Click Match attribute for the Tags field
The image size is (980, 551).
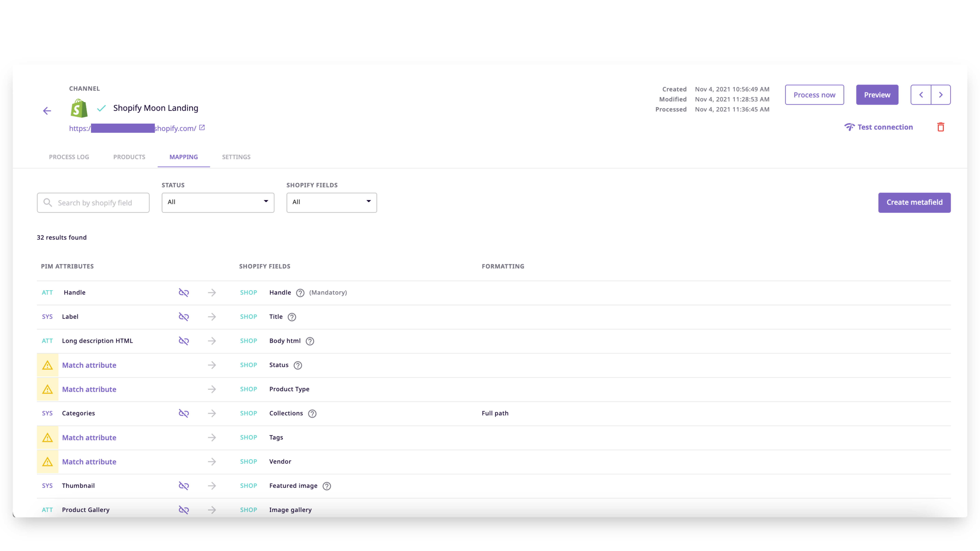pos(89,438)
